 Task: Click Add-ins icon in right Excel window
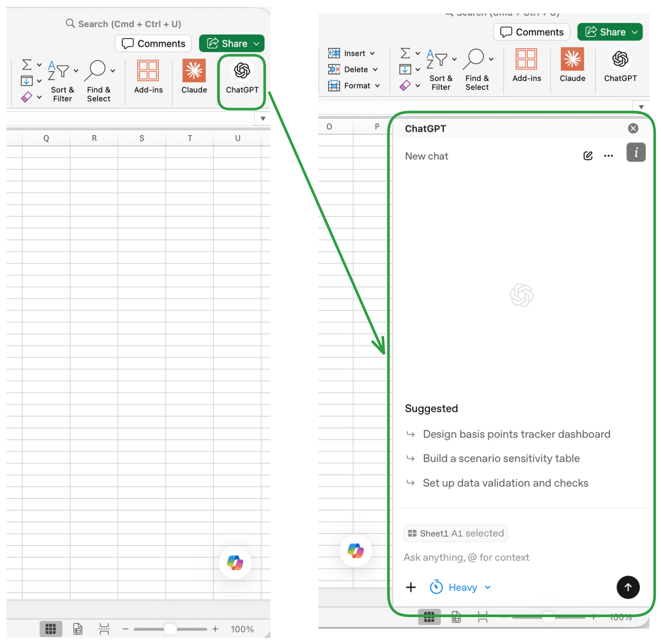tap(526, 59)
